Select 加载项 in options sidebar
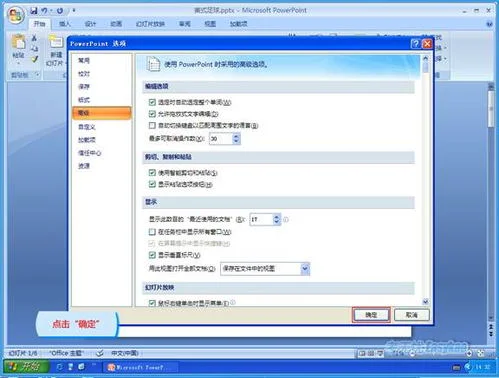The width and height of the screenshot is (499, 378). point(87,140)
